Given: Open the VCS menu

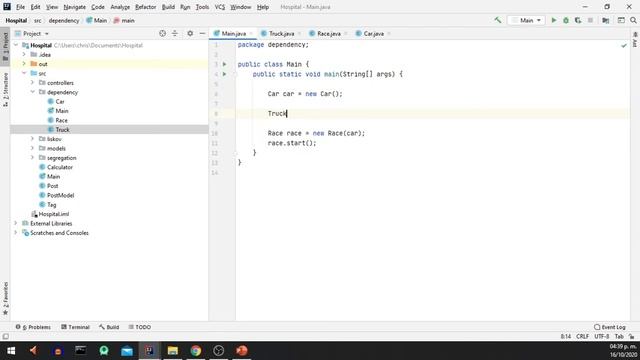Looking at the screenshot, I should pyautogui.click(x=220, y=7).
